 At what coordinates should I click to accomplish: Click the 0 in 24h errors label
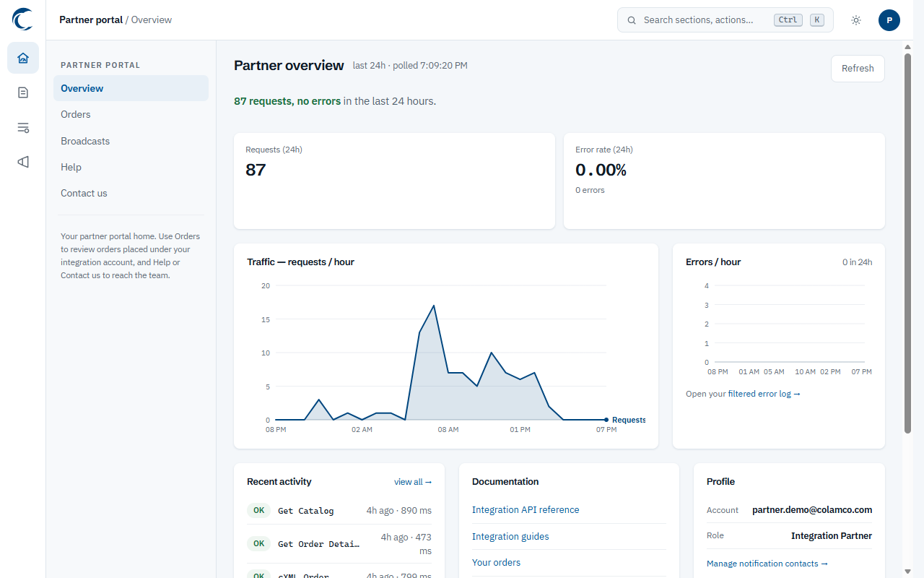[857, 262]
